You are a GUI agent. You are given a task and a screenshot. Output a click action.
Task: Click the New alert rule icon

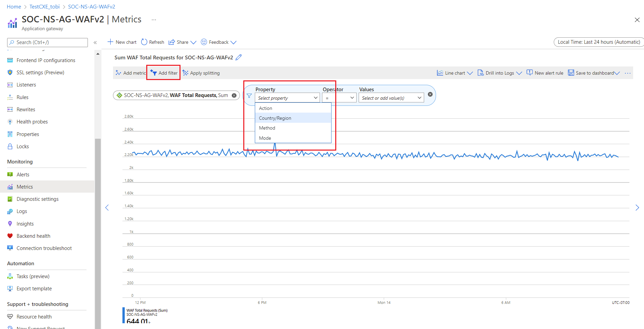coord(530,73)
